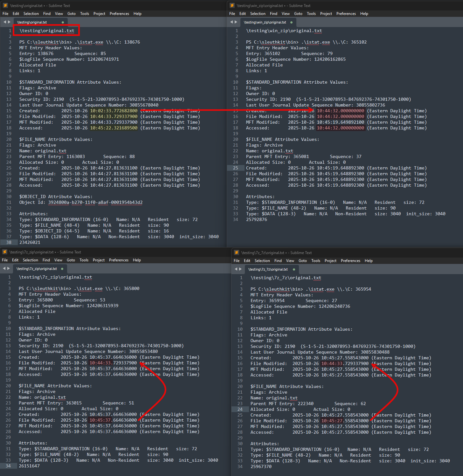Close the unsaved win_zip\original.txt tab via its dot
This screenshot has height=476, width=463.
(x=291, y=22)
